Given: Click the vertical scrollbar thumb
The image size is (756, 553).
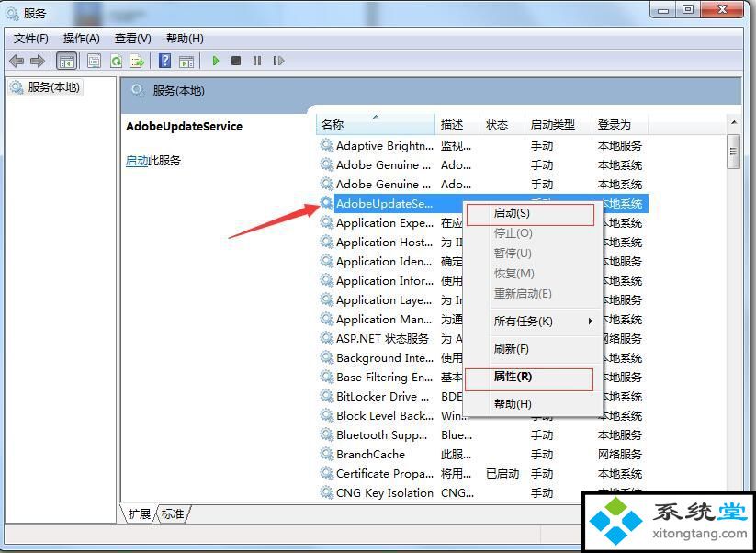Looking at the screenshot, I should pyautogui.click(x=733, y=151).
